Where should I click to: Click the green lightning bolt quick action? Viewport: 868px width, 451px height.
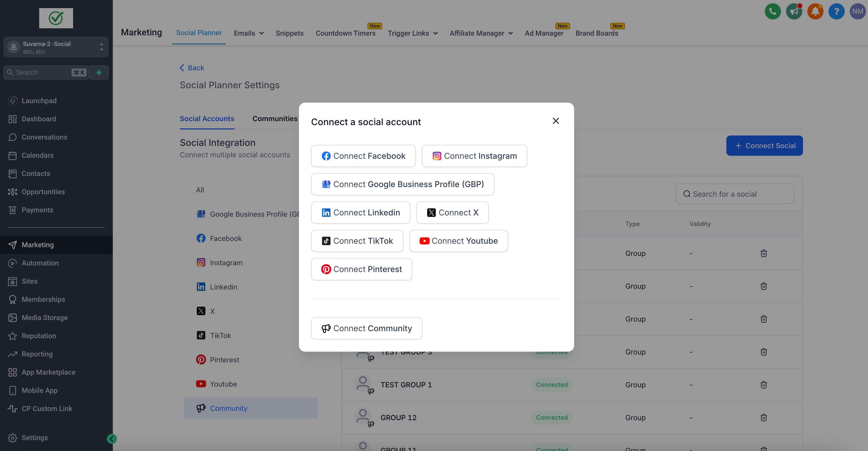point(99,72)
